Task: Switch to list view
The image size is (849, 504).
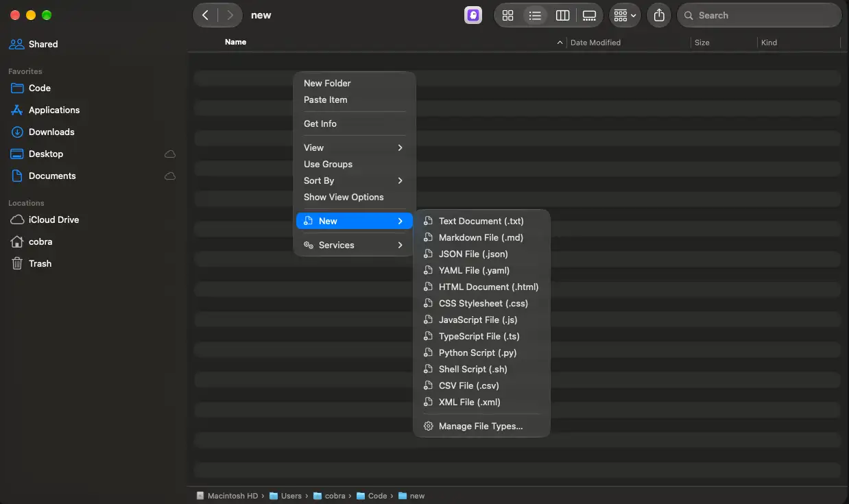Action: (x=535, y=15)
